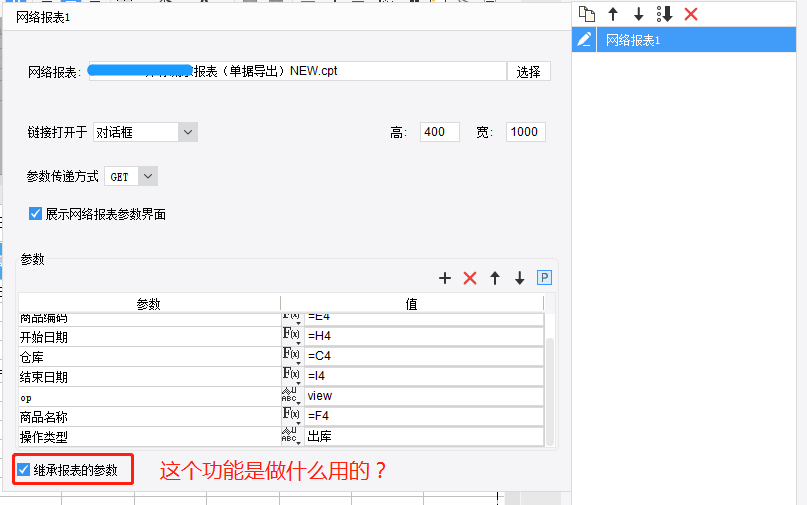Viewport: 807px width, 505px height.
Task: Select the 仓库 parameter name cell
Action: coord(150,357)
